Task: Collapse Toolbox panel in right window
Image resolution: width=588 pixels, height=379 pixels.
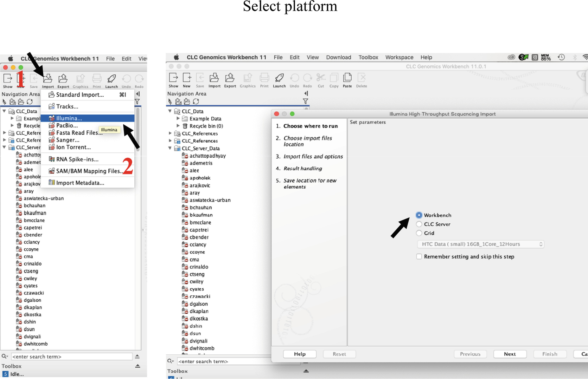Action: 306,371
